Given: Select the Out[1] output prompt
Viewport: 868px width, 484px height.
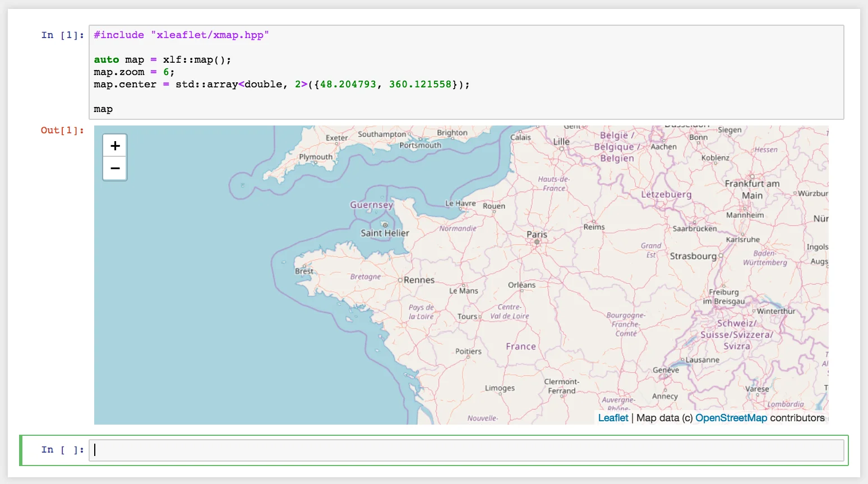Looking at the screenshot, I should (62, 131).
